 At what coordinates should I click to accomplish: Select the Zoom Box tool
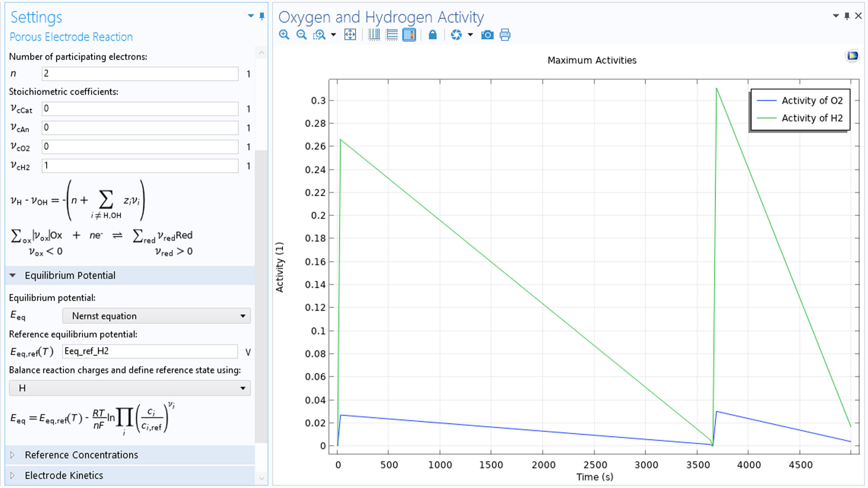tap(319, 35)
